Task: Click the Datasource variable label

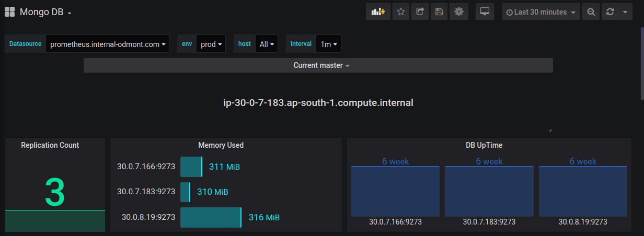Action: pos(26,44)
